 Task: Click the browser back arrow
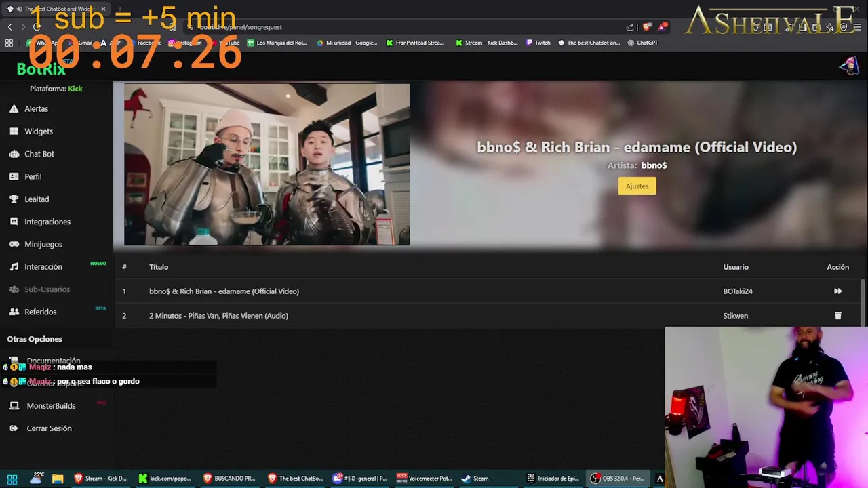9,27
